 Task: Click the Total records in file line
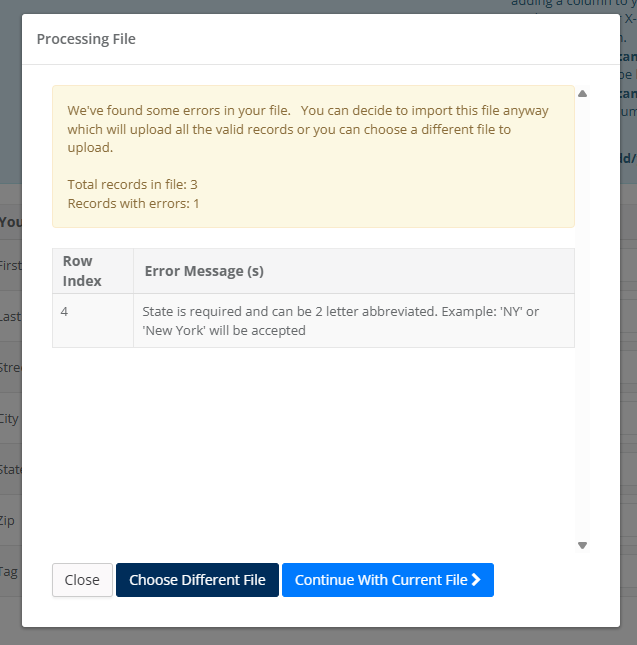125,184
